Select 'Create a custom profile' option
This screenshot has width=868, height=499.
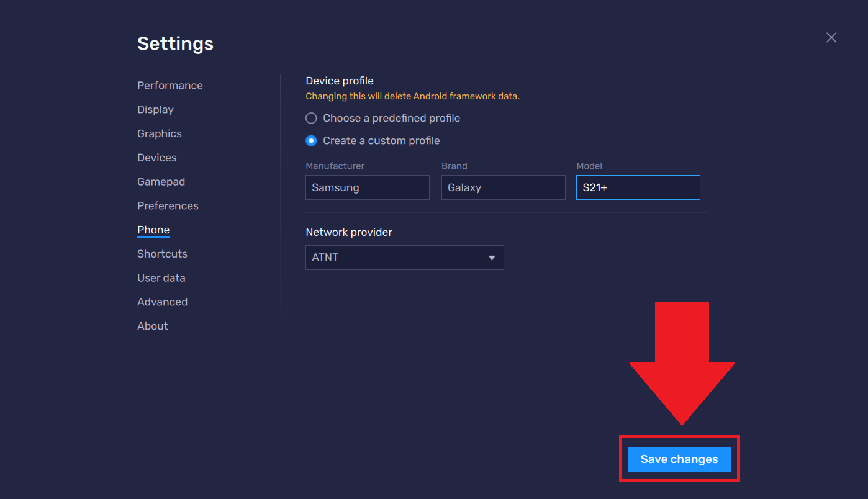pos(311,140)
